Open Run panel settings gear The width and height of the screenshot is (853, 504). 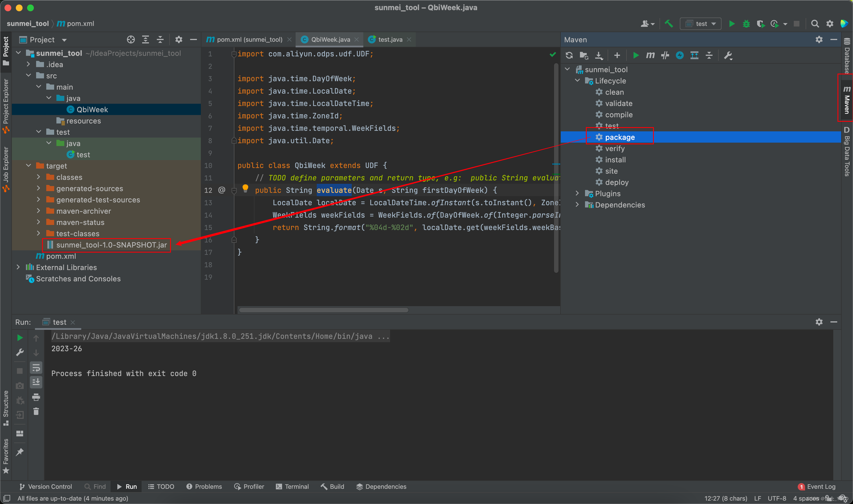pyautogui.click(x=819, y=322)
